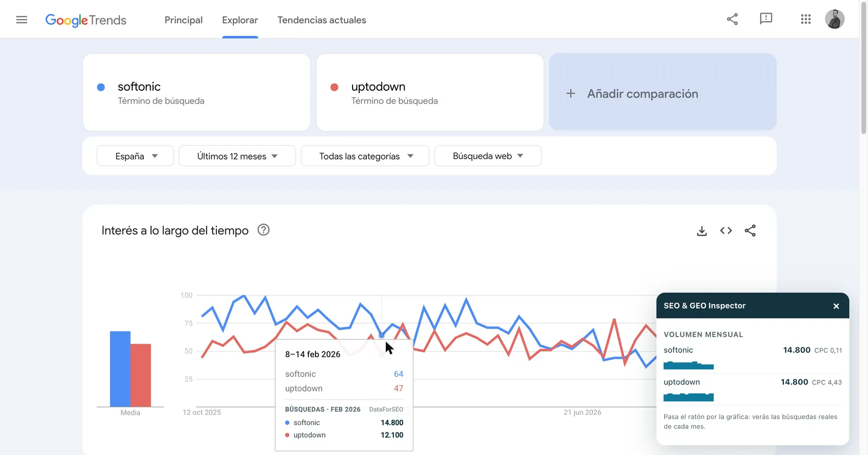Click softonic mini volume chart in Inspector
The width and height of the screenshot is (868, 455).
(x=688, y=365)
